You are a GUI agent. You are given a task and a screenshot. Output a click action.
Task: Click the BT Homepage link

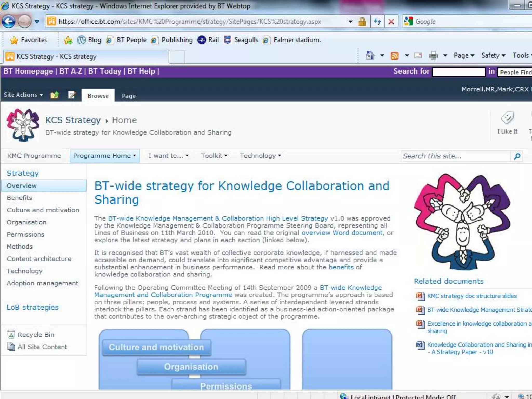click(28, 71)
